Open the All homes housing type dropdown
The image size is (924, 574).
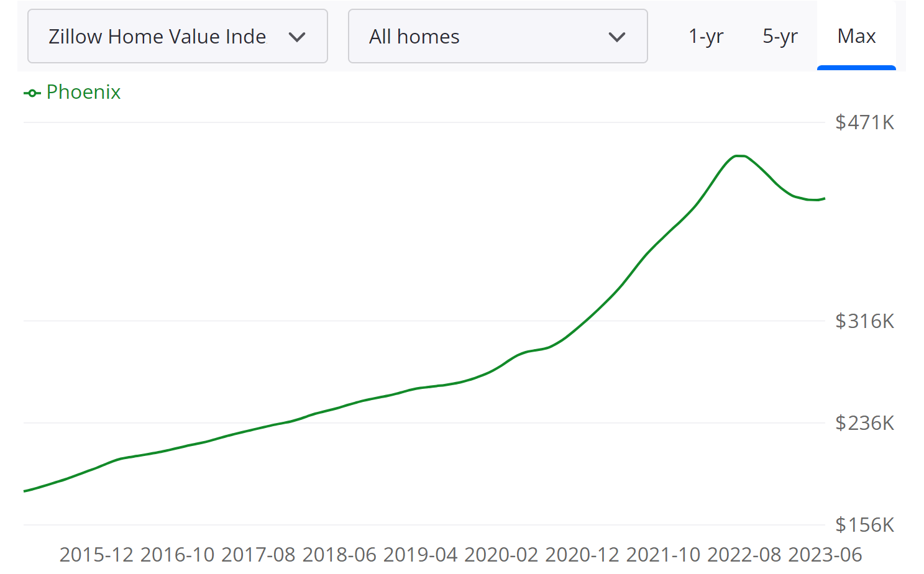coord(498,36)
